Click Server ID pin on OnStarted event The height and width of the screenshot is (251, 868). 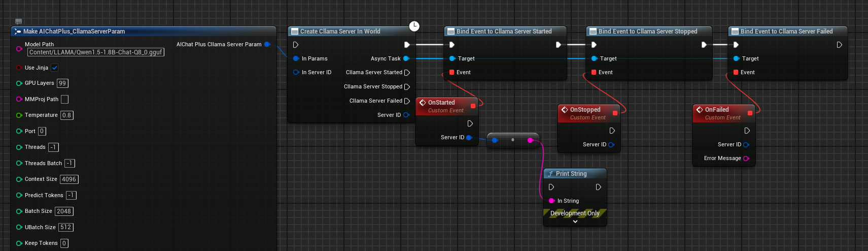469,137
